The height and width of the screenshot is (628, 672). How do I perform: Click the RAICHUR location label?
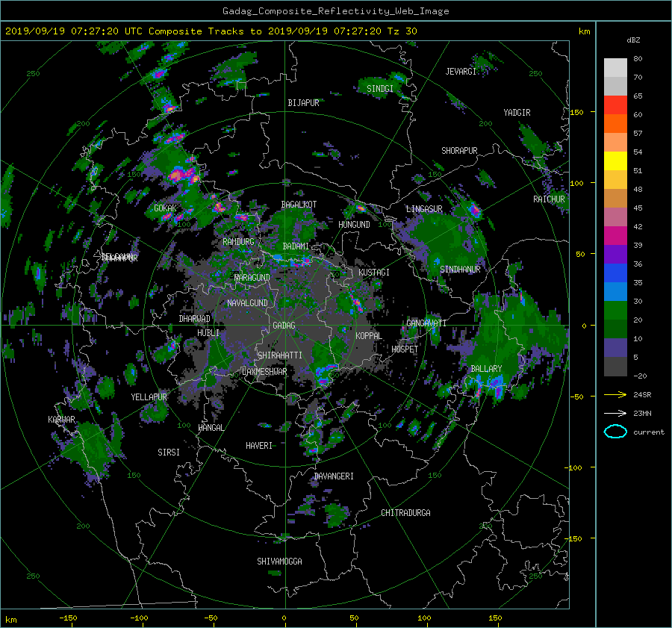[549, 199]
